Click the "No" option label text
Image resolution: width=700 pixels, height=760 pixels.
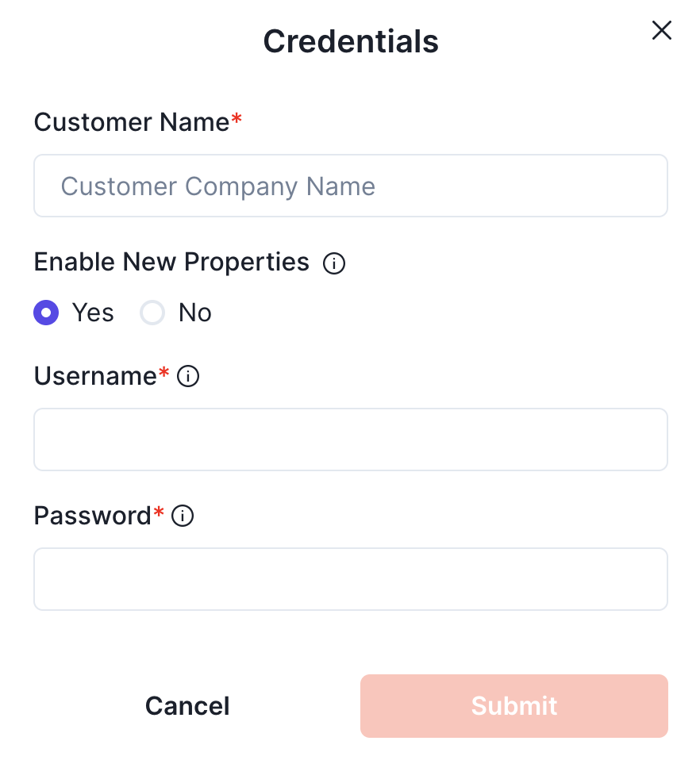tap(194, 313)
